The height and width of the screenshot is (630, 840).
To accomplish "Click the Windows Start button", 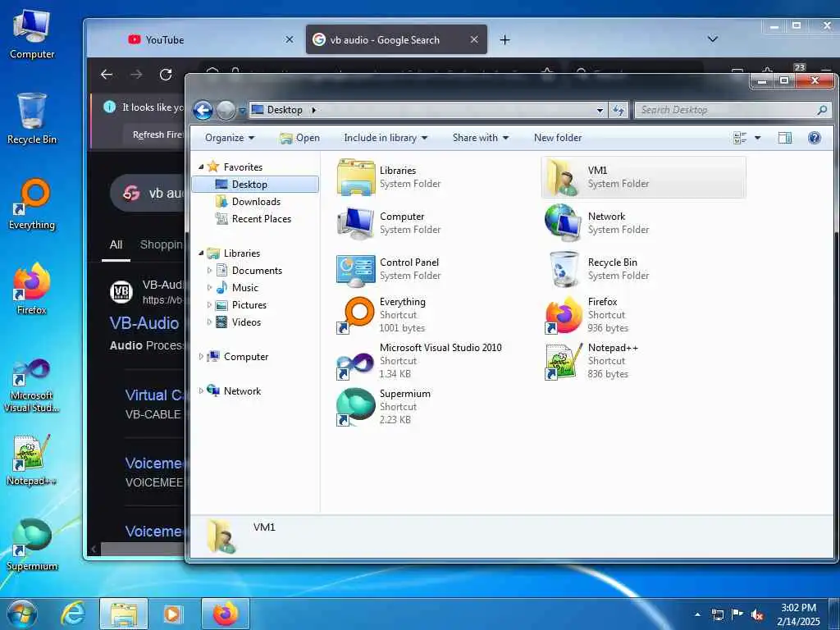I will 21,614.
